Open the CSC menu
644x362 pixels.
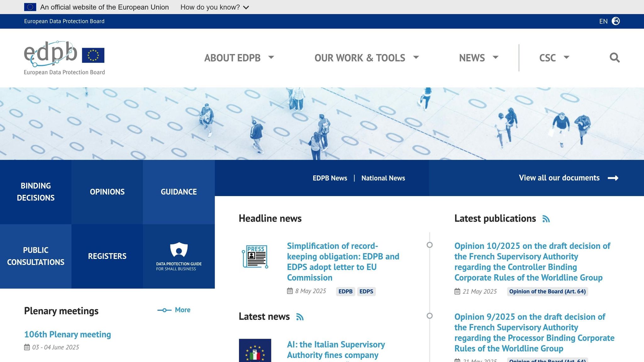click(x=547, y=58)
